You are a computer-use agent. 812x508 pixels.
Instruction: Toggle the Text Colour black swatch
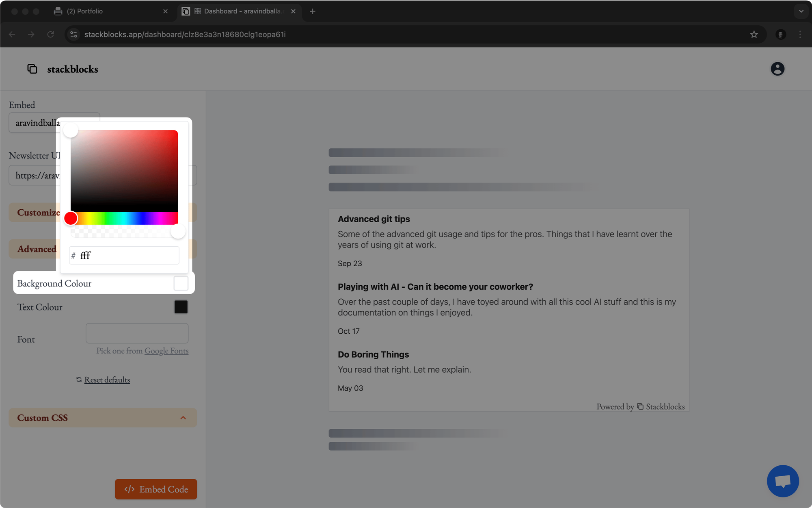[181, 307]
